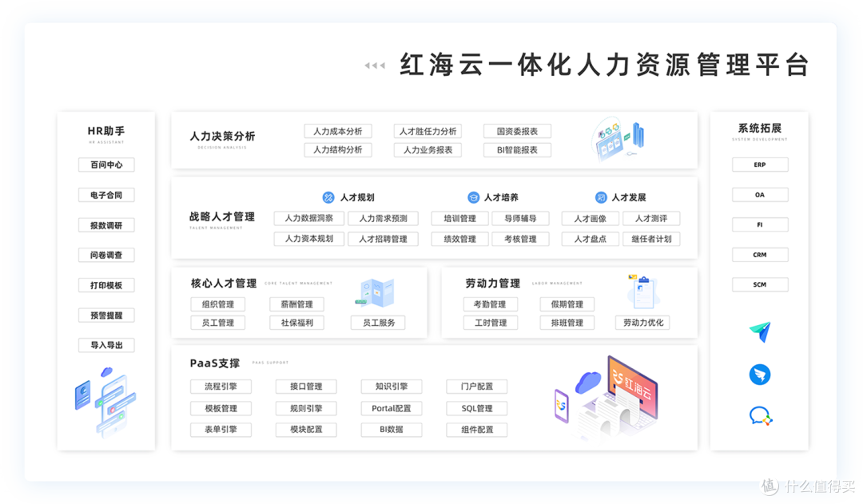This screenshot has width=863, height=504.
Task: Click 人力数据洞察 box
Action: (x=308, y=218)
